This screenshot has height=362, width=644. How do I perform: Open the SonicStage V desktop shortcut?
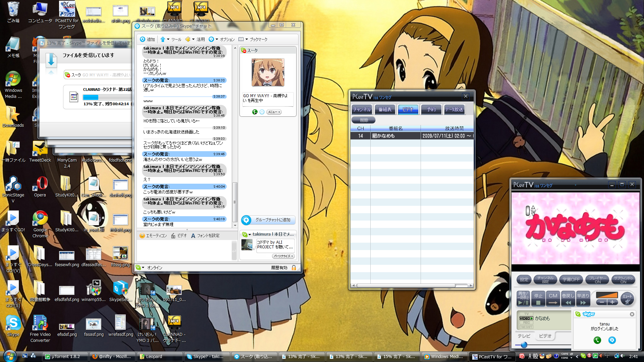(x=13, y=189)
